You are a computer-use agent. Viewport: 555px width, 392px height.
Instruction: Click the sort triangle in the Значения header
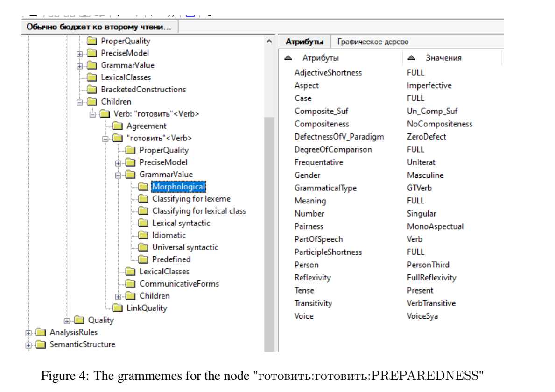[x=411, y=58]
